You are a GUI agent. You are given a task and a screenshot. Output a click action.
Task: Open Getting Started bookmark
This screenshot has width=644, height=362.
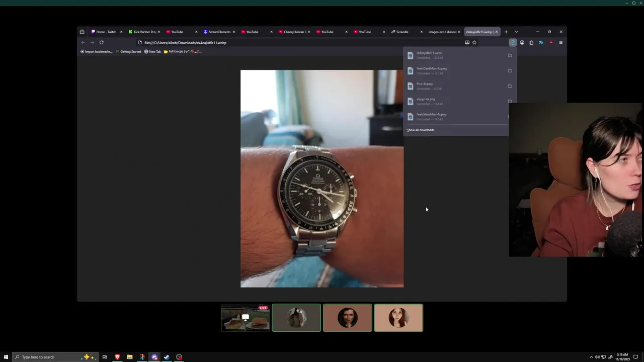click(x=128, y=51)
